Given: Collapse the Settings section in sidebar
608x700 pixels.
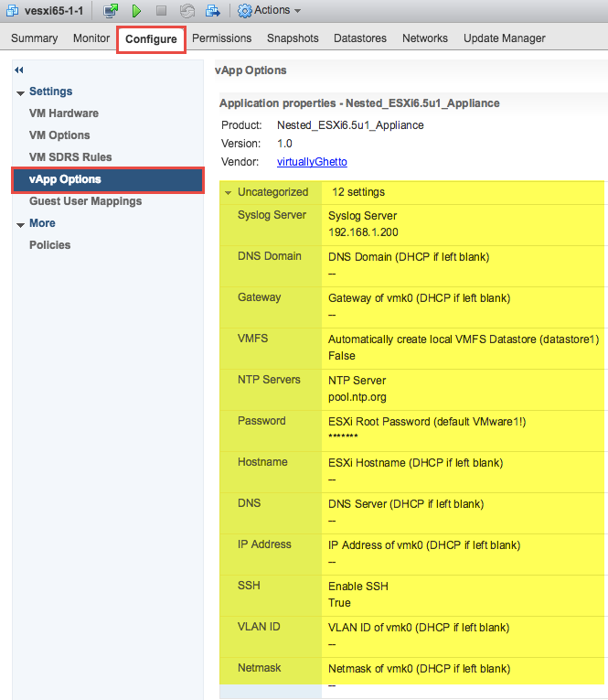Looking at the screenshot, I should (x=20, y=92).
